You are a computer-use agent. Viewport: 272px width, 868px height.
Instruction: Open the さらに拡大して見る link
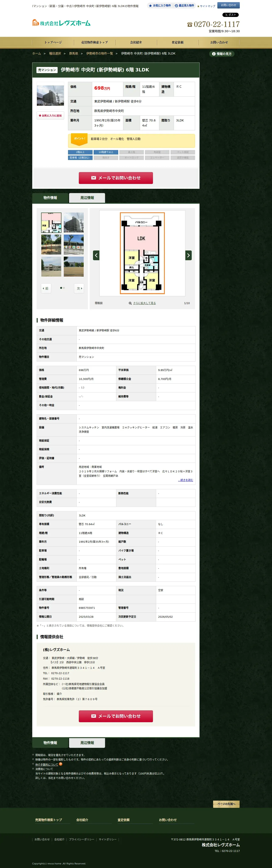coord(144,303)
